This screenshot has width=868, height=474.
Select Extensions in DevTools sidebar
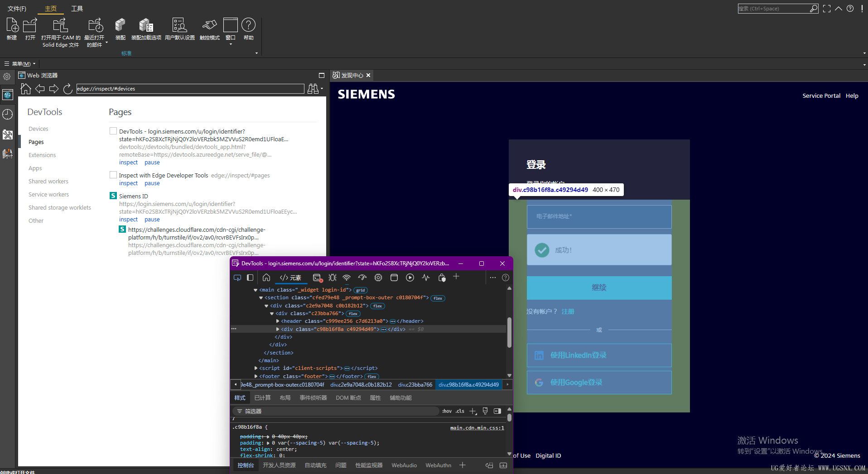tap(42, 155)
